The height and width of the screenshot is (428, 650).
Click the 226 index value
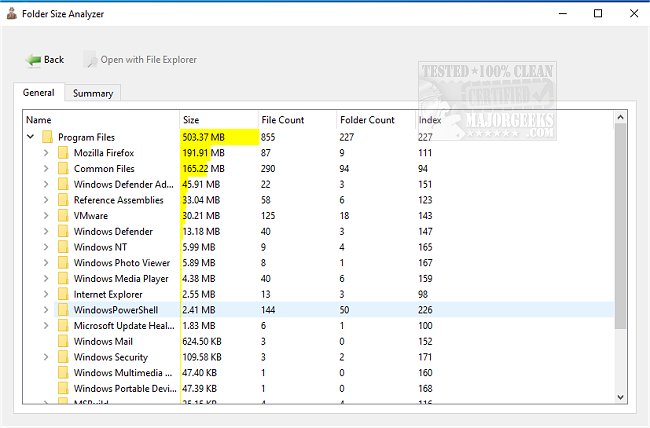pyautogui.click(x=425, y=310)
